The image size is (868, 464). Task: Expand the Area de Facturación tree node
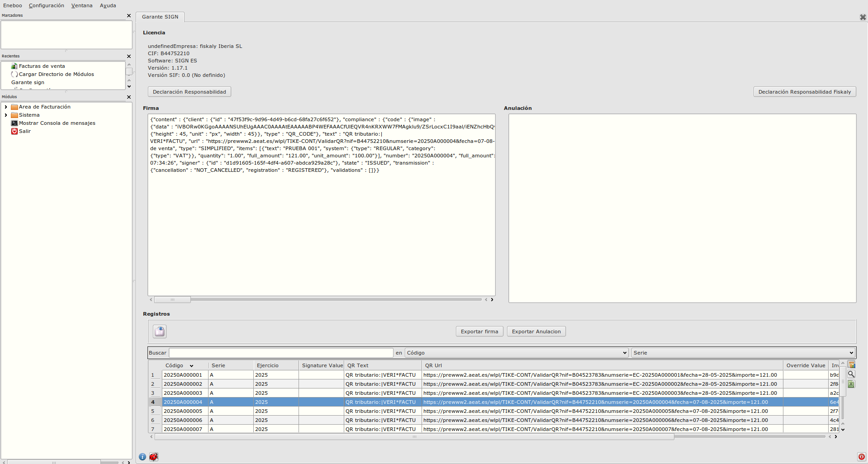click(6, 107)
